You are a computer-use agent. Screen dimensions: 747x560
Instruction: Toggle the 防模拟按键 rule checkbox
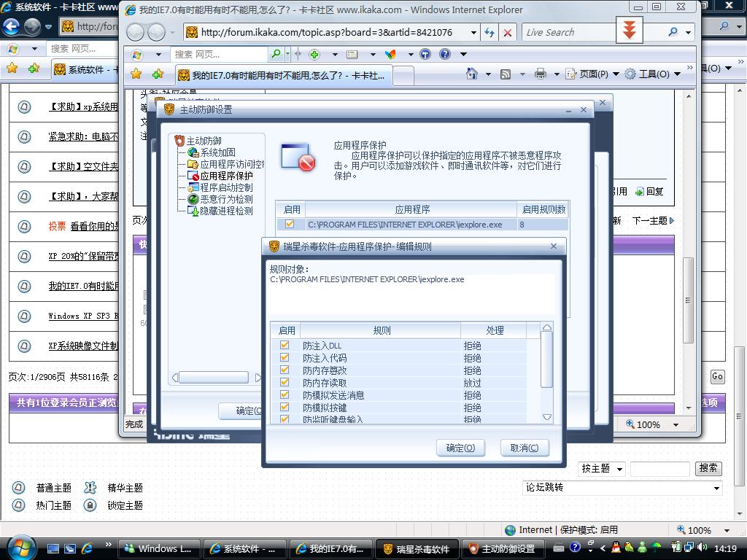[x=285, y=407]
